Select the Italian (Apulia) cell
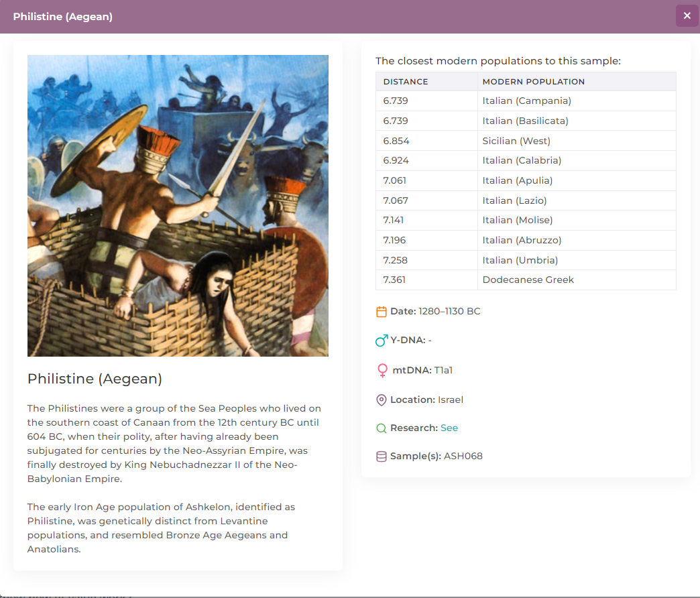 point(577,181)
